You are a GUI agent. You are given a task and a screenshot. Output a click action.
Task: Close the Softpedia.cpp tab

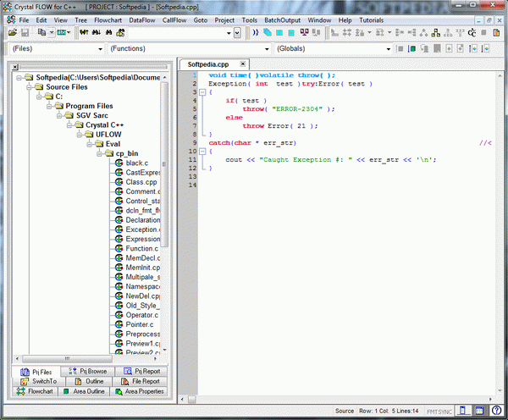[243, 64]
